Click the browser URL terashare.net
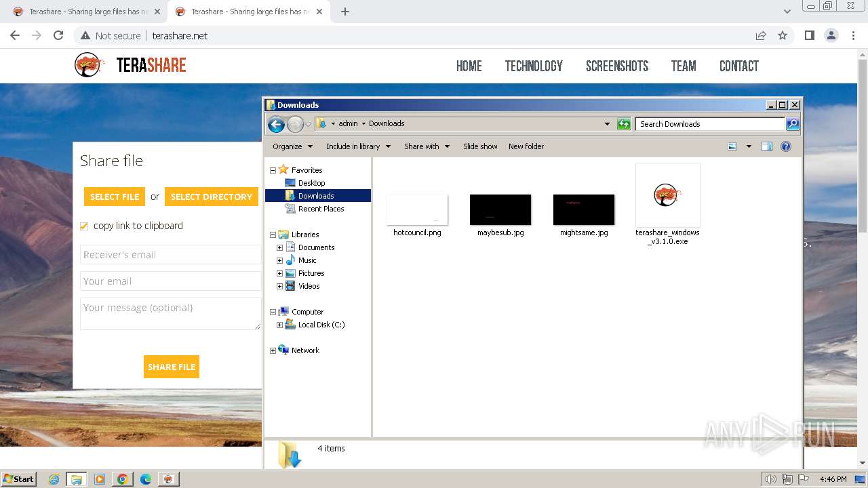This screenshot has width=868, height=488. pos(180,36)
